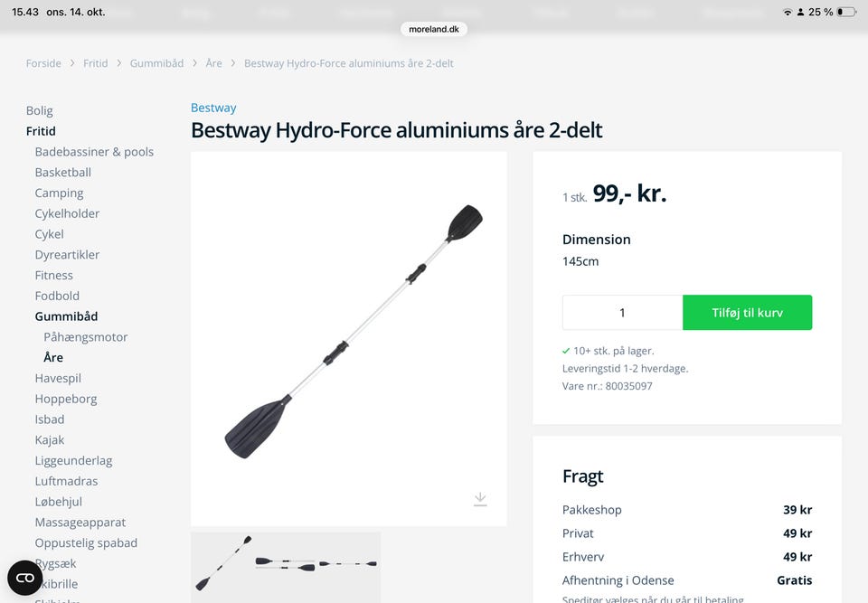Select the second disassembled oar thumbnail

[316, 564]
